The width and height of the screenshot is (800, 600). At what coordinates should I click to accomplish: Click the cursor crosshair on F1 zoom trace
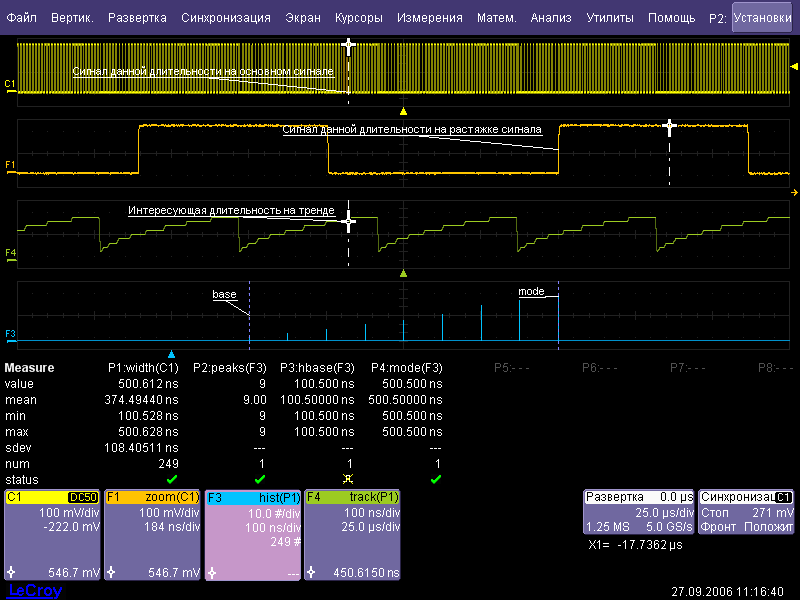(670, 127)
